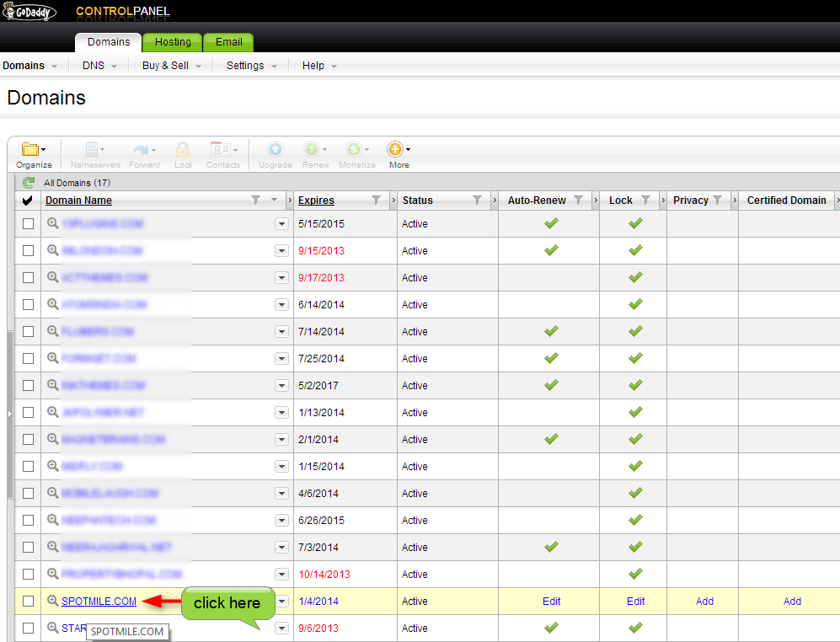Check the box in 1/13/2014 row
Viewport: 840px width, 642px height.
pos(29,413)
